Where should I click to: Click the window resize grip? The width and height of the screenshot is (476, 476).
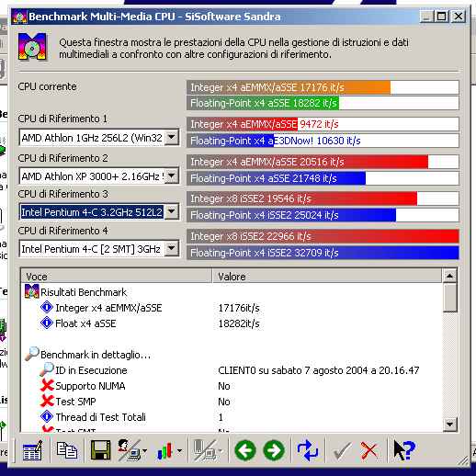pos(463,460)
